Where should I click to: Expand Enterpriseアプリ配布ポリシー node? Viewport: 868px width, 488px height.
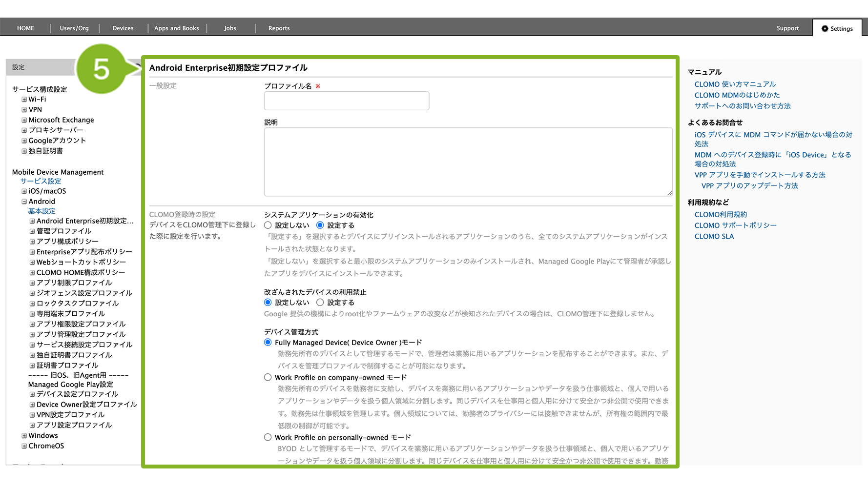click(x=32, y=252)
